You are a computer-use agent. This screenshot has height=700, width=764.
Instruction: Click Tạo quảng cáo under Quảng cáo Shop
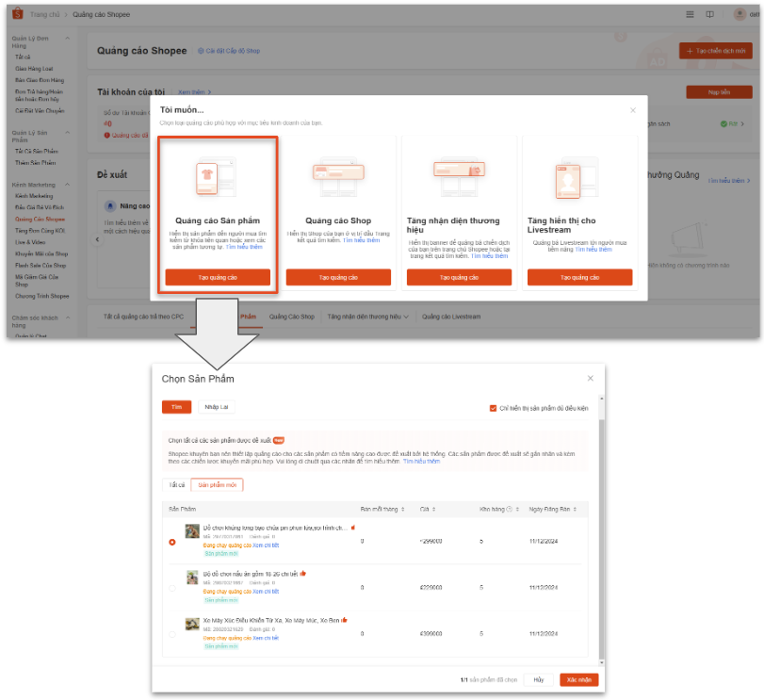337,277
